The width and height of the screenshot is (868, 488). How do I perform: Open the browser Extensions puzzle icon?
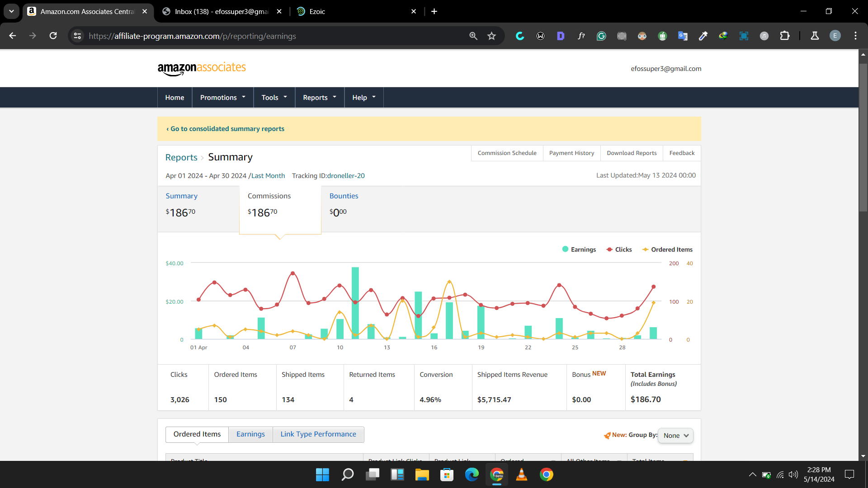(x=785, y=36)
